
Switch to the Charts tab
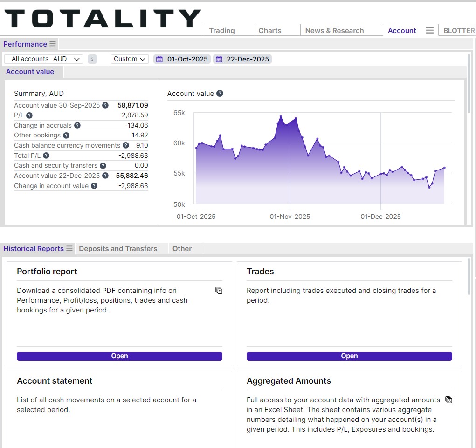click(270, 31)
